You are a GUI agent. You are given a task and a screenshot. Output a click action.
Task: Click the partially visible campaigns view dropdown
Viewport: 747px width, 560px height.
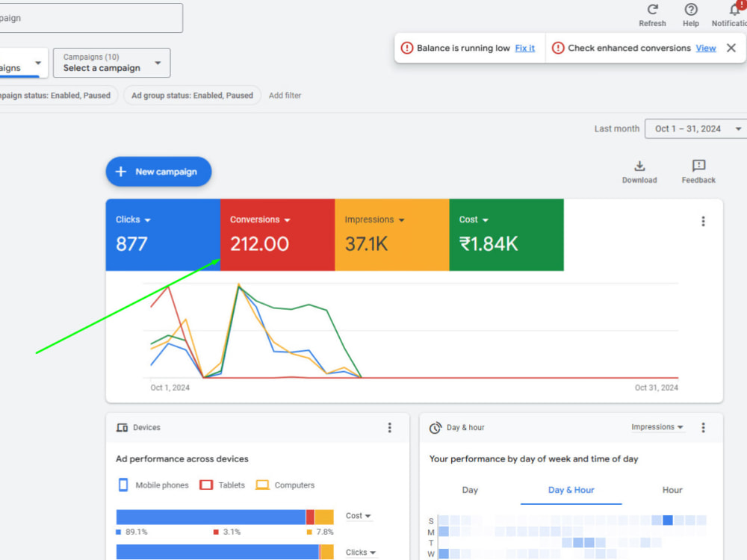pos(24,63)
